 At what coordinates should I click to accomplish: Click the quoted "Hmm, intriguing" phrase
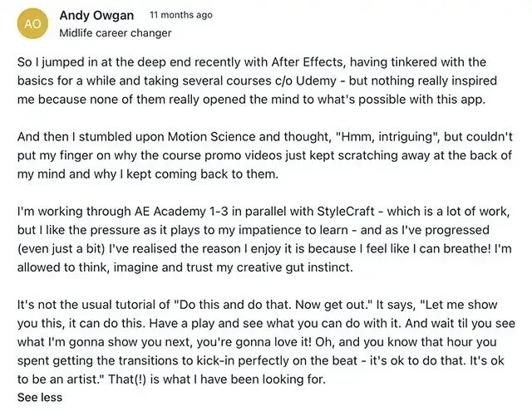point(386,137)
